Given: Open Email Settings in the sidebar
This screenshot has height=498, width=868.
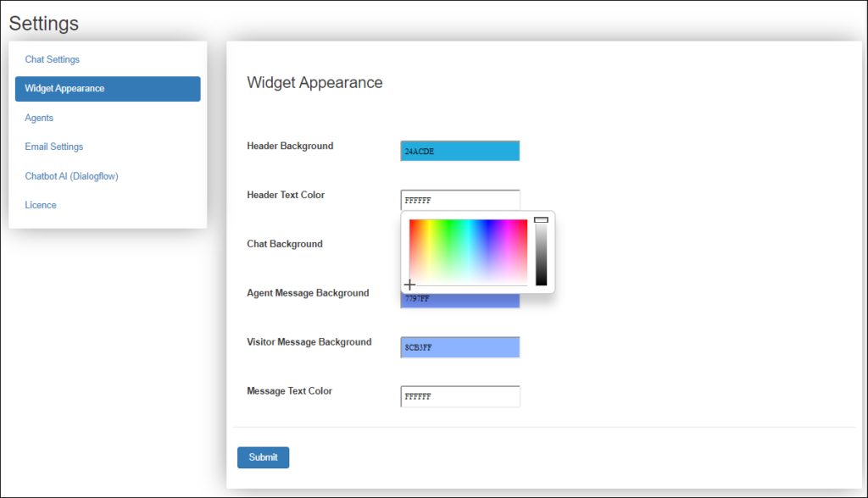Looking at the screenshot, I should (53, 147).
